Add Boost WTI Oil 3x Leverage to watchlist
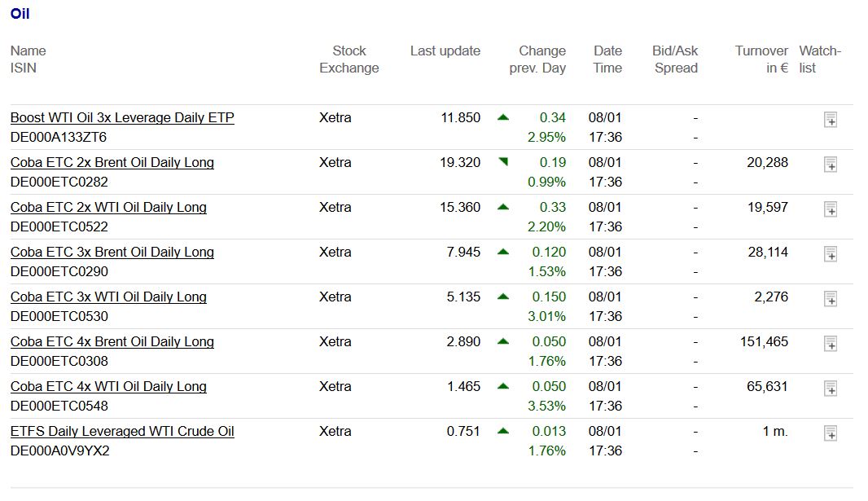The image size is (868, 501). [831, 120]
